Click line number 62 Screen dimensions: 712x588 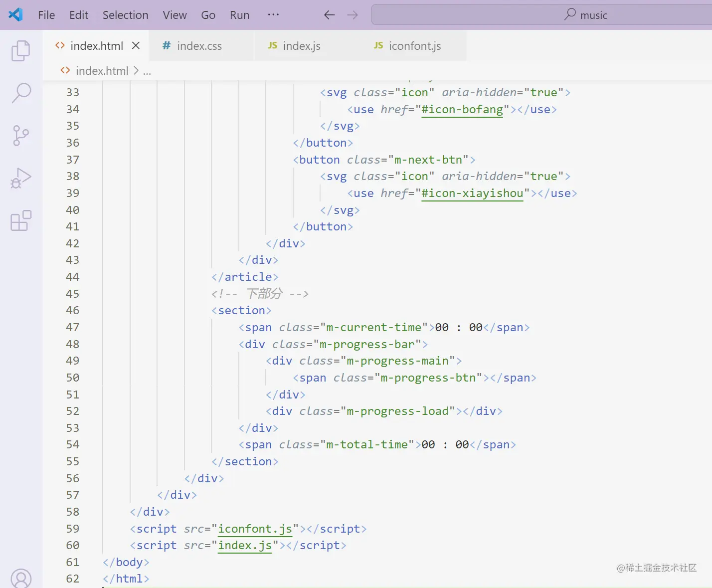coord(73,579)
